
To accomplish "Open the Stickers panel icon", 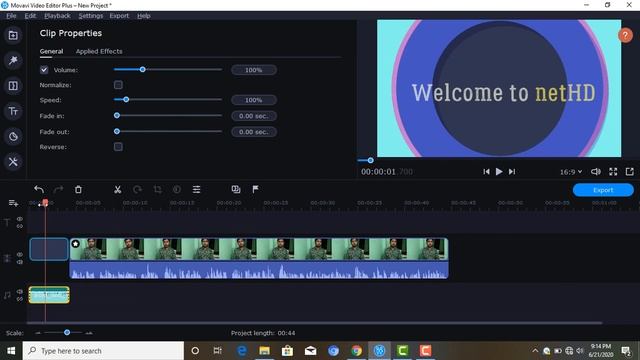I will coord(13,136).
